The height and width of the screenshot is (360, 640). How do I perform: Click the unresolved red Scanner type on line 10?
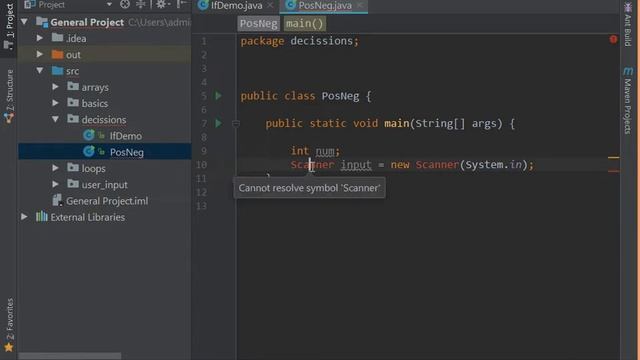[x=312, y=165]
